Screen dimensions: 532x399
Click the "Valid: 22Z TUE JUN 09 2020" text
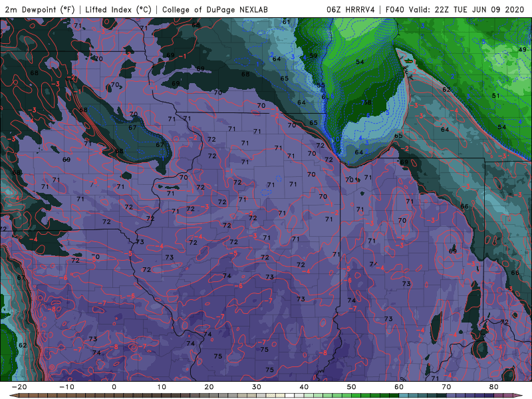pos(467,9)
